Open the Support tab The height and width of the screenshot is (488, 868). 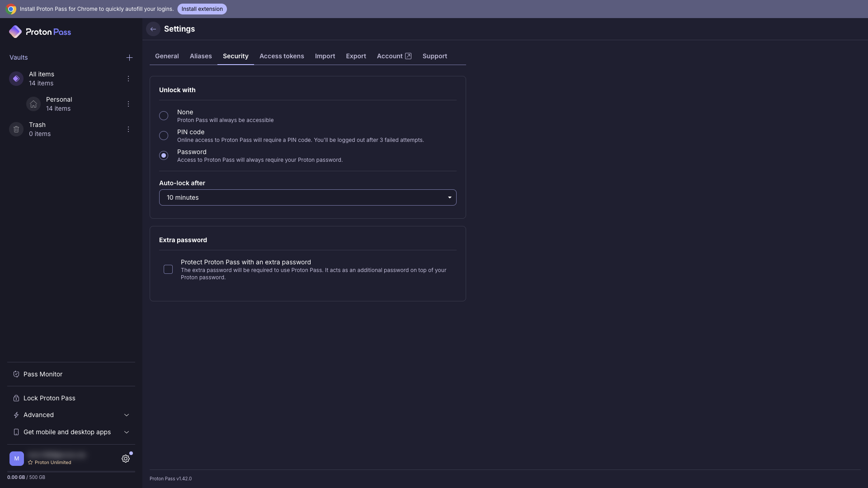(435, 56)
